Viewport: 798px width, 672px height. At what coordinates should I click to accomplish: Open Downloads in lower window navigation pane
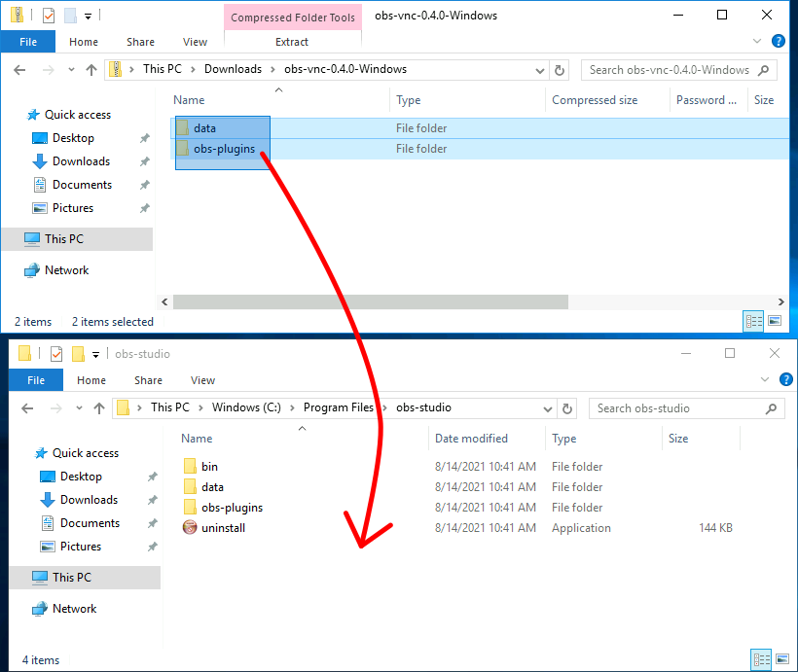coord(89,500)
